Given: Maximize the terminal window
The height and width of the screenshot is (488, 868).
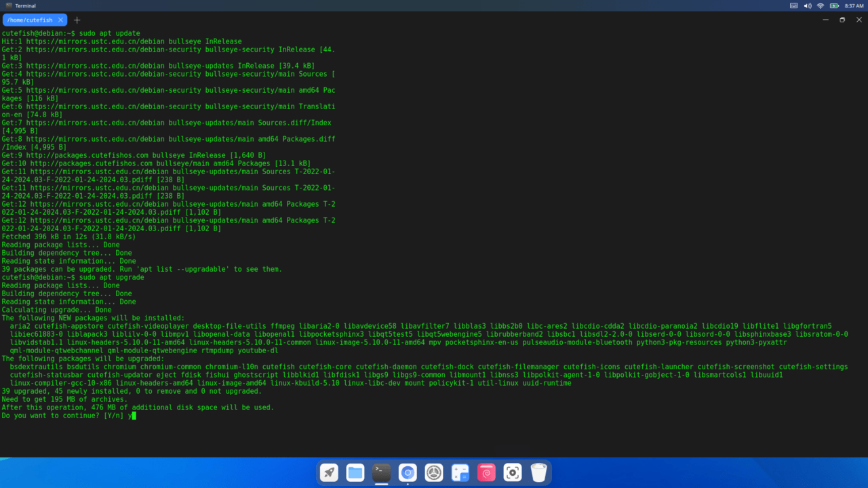Looking at the screenshot, I should click(842, 20).
